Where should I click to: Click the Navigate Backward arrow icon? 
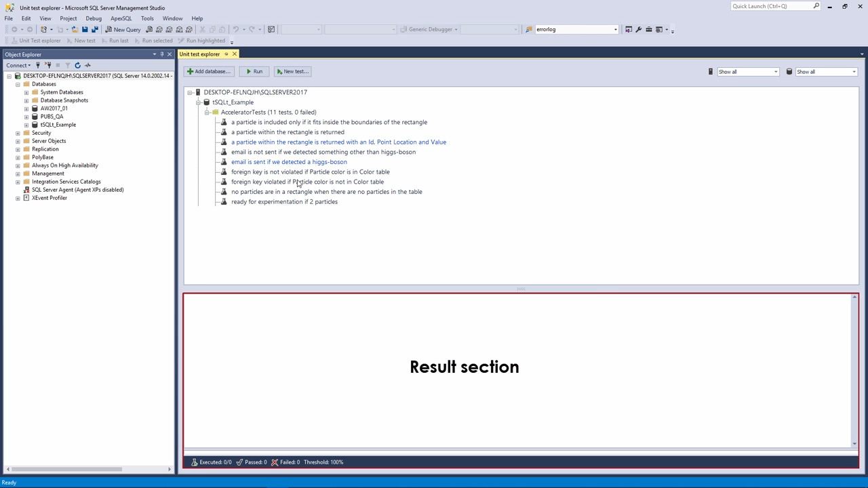point(14,29)
